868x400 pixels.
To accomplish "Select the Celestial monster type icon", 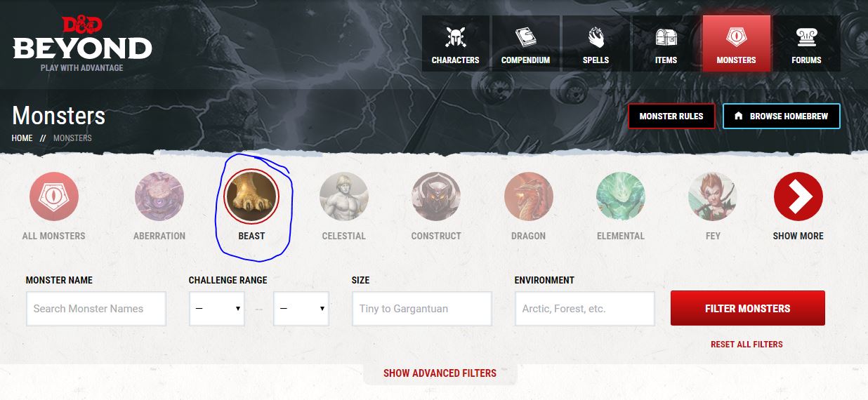I will (x=344, y=196).
